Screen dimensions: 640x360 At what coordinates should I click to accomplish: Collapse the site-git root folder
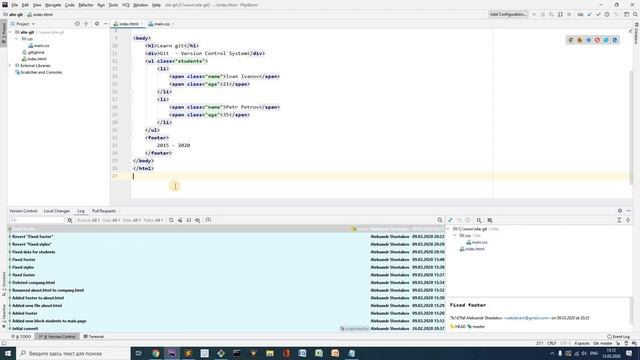coord(10,32)
